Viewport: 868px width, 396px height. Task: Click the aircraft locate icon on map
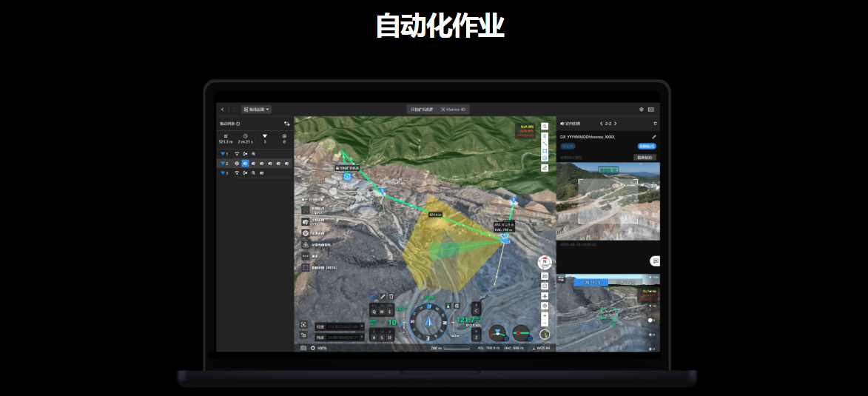[x=545, y=295]
